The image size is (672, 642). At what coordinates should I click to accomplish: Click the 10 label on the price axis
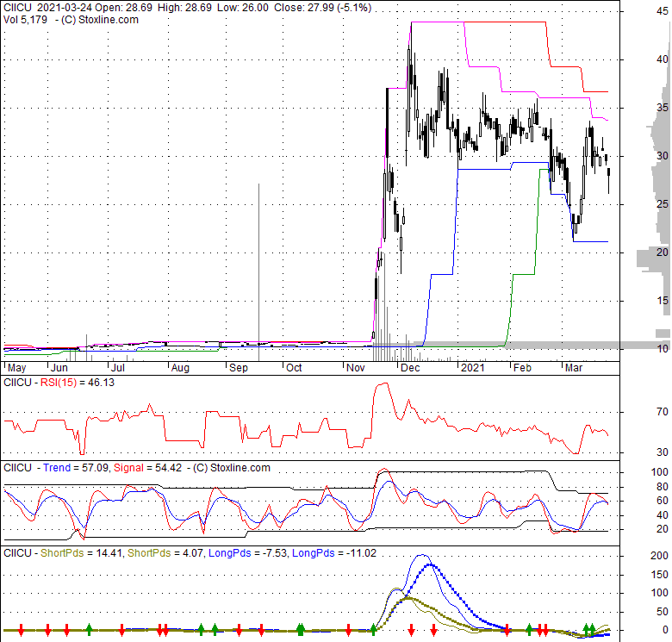click(663, 349)
